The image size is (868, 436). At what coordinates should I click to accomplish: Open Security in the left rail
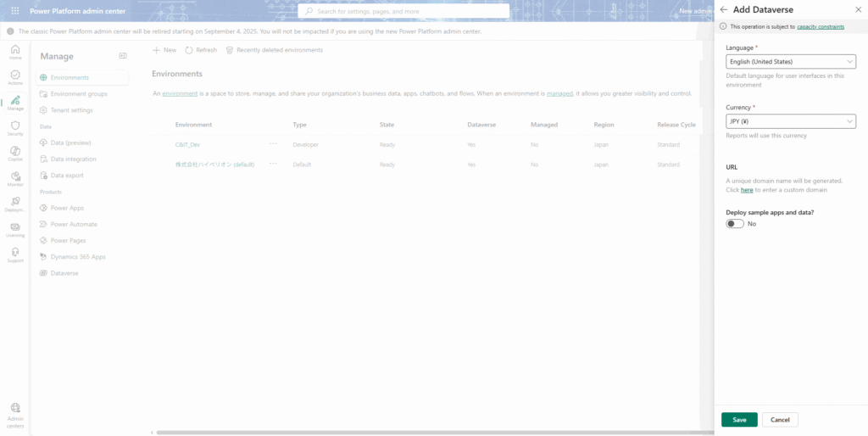click(15, 128)
